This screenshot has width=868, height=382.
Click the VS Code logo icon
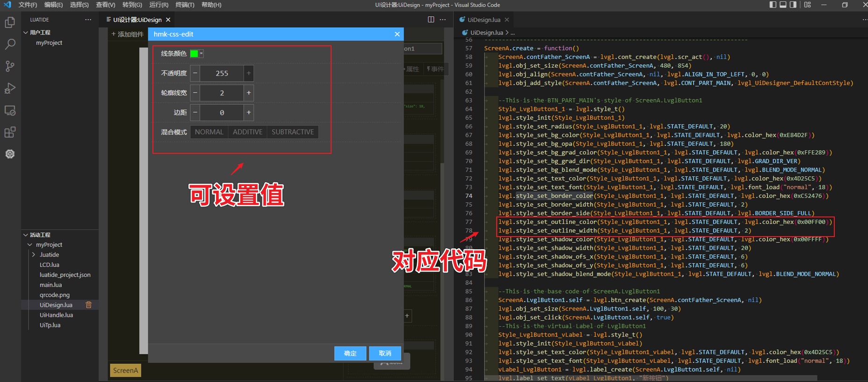pos(7,5)
